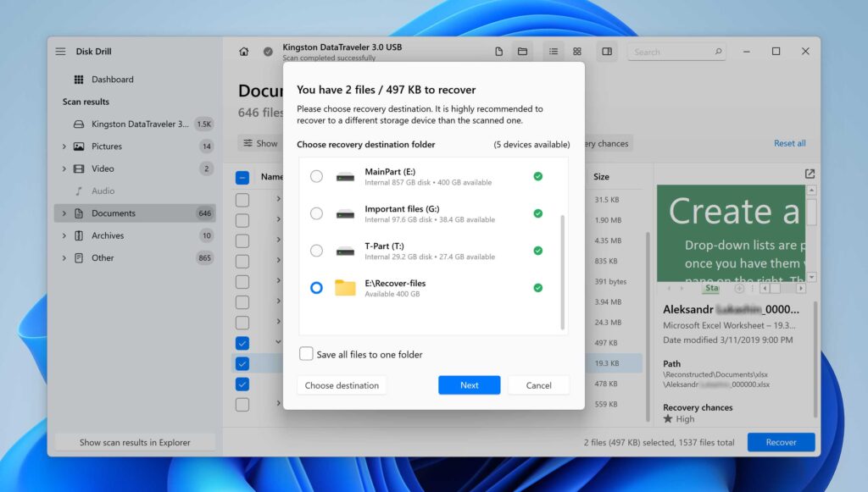Click the Next button
Image resolution: width=868 pixels, height=492 pixels.
click(469, 384)
